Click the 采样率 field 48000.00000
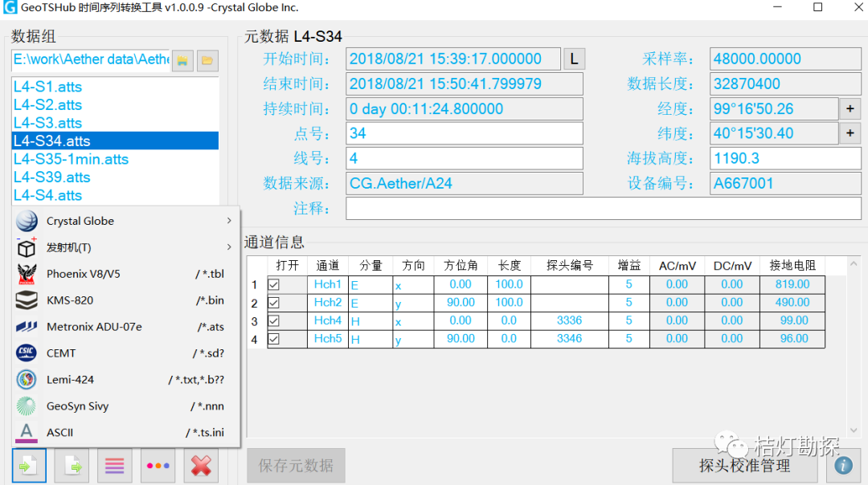868x485 pixels. coord(785,59)
